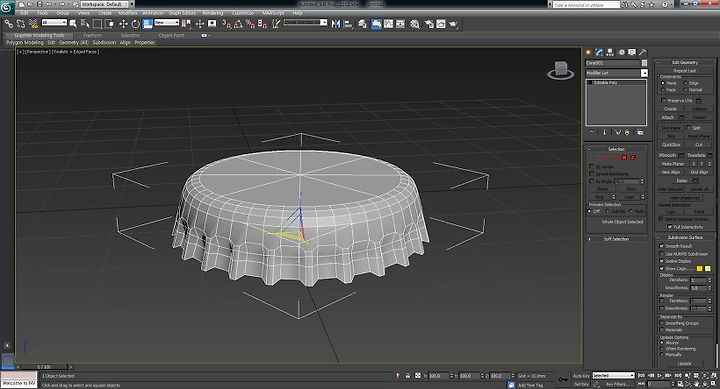Choose the Rectangular Selection Region tool
Screen dimensions: 720x389
[97, 23]
